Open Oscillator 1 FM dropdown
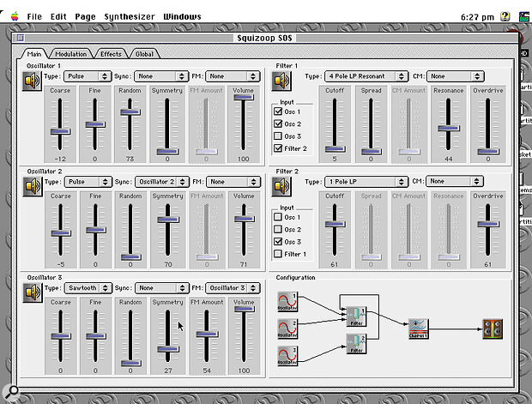Image resolution: width=532 pixels, height=404 pixels. tap(233, 76)
